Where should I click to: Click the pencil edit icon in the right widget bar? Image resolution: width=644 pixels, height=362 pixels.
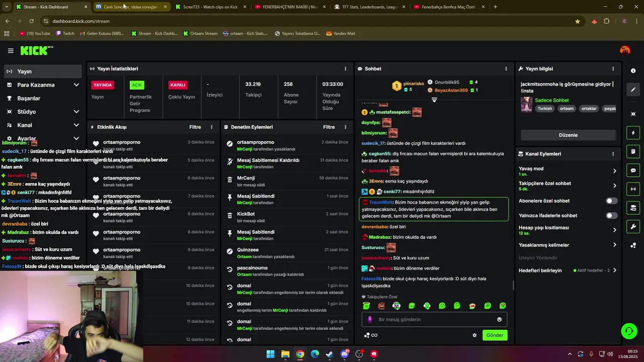[x=633, y=89]
